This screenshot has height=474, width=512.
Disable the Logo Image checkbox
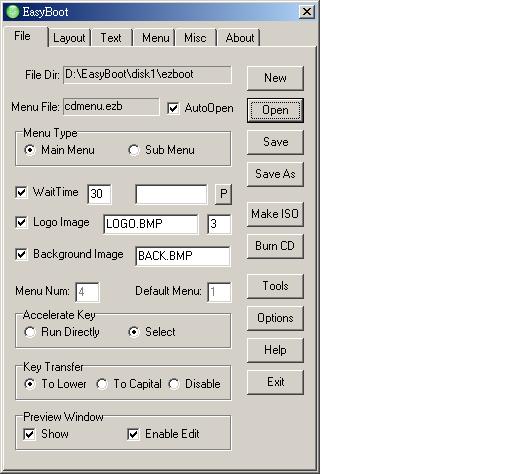[x=21, y=222]
